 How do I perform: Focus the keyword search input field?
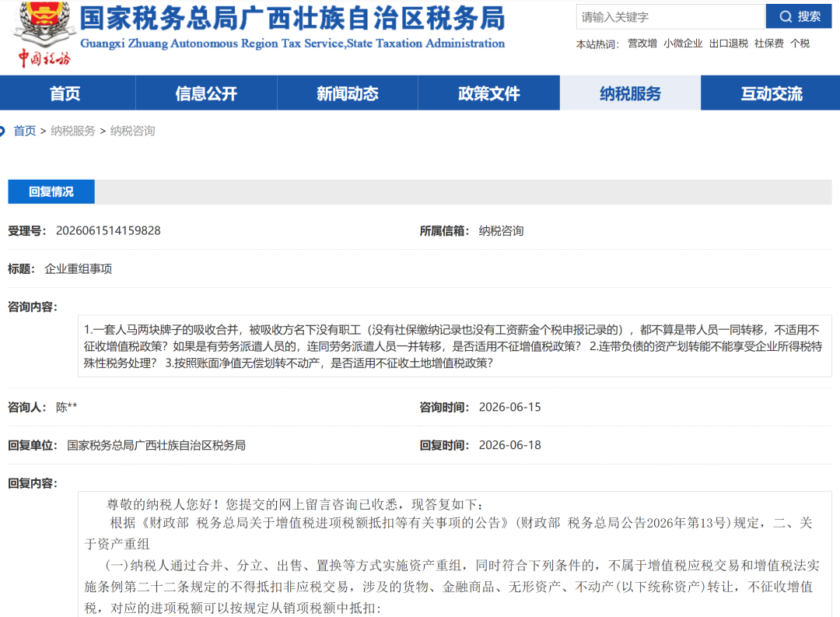pos(670,16)
